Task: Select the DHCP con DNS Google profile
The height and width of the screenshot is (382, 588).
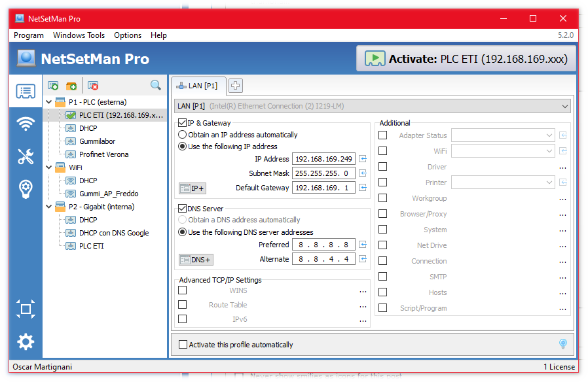Action: pos(114,233)
